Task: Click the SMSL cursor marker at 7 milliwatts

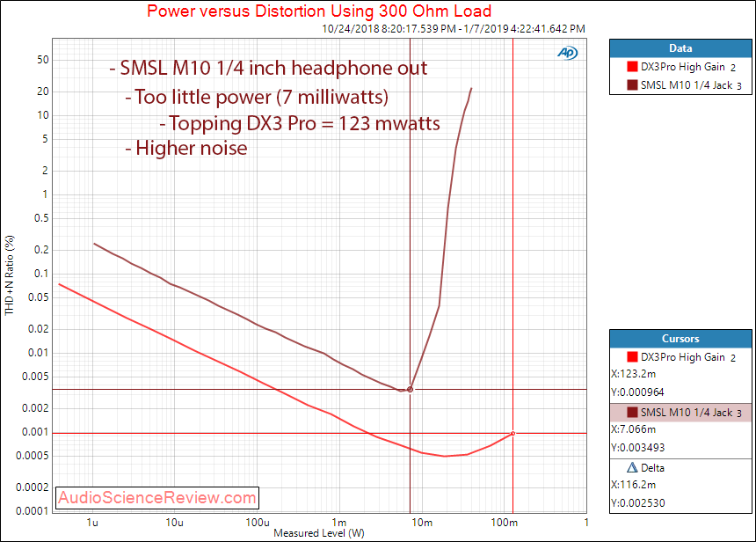Action: (411, 389)
